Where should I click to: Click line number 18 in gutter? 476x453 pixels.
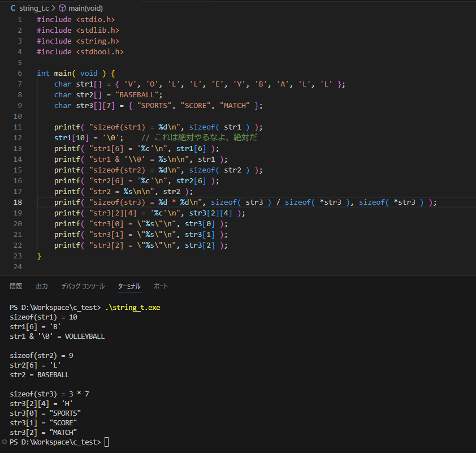[18, 202]
